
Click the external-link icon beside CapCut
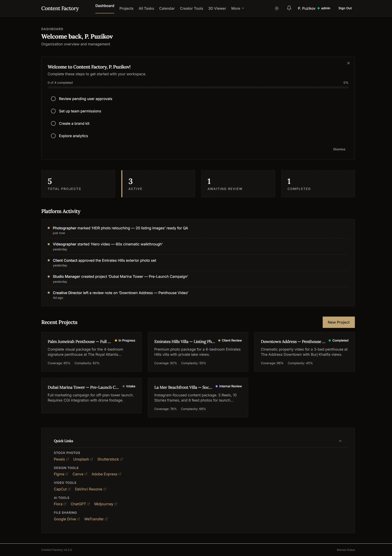(69, 489)
